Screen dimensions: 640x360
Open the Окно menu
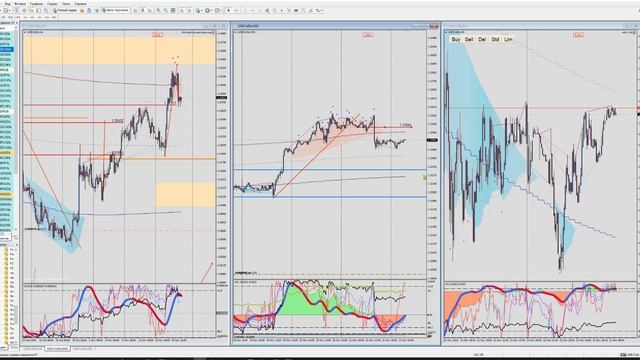click(x=66, y=4)
